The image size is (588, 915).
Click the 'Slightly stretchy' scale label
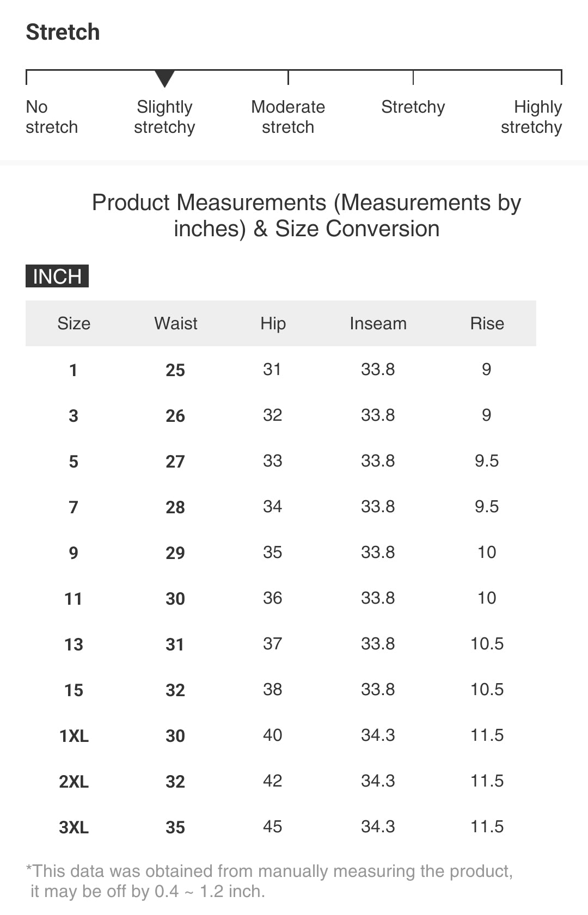[164, 116]
